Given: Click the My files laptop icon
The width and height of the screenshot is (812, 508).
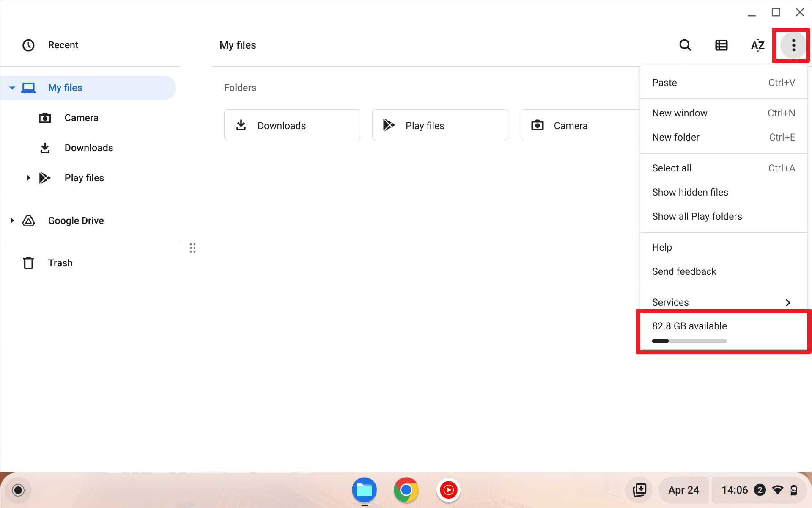Looking at the screenshot, I should 28,88.
